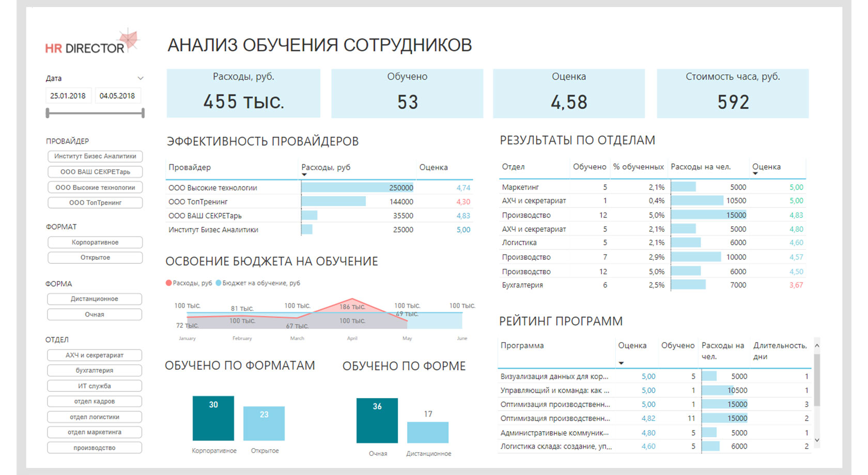Click the program rating value 4,82
The width and height of the screenshot is (868, 475).
click(x=648, y=418)
